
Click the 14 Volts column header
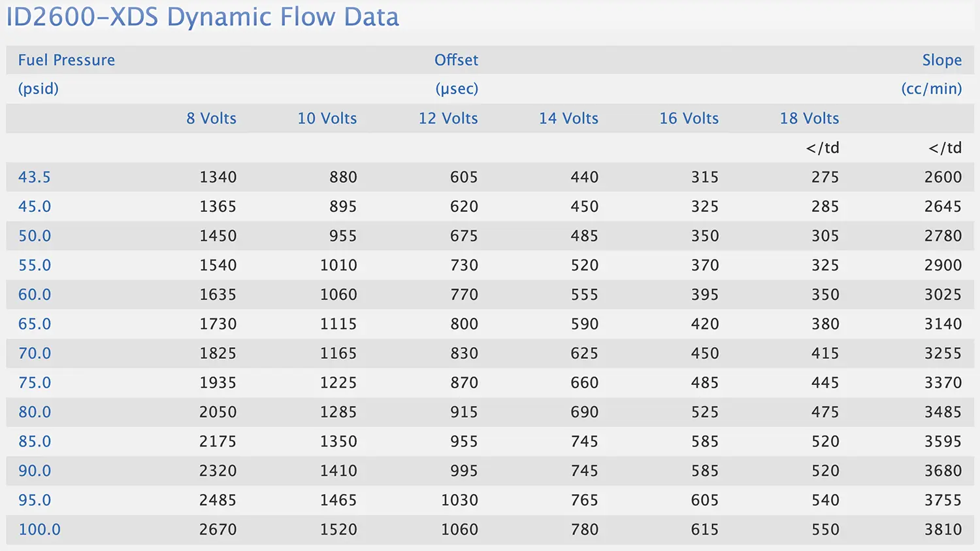point(568,118)
